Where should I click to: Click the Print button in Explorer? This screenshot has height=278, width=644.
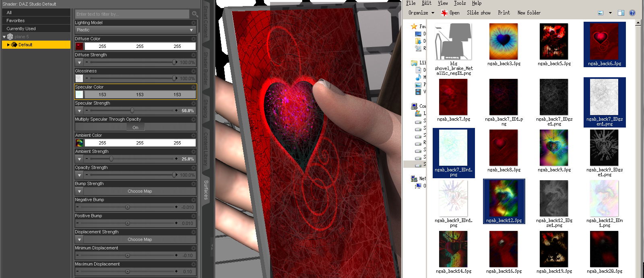click(504, 13)
